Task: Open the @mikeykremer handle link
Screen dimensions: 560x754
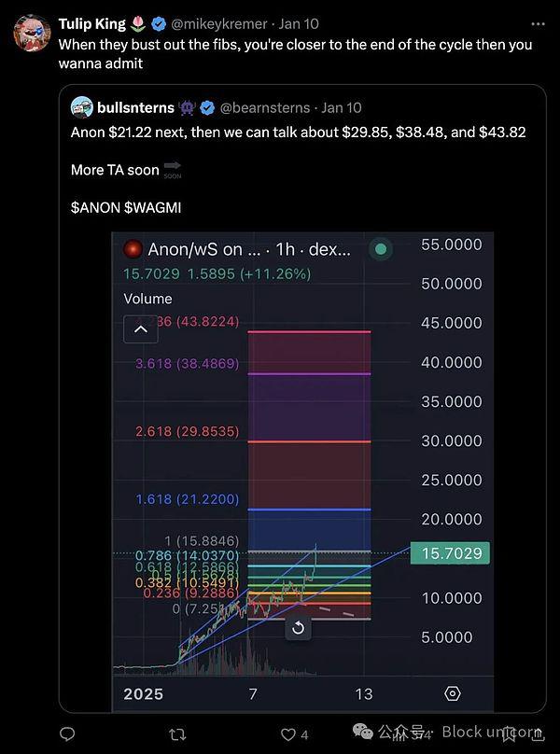Action: point(219,23)
